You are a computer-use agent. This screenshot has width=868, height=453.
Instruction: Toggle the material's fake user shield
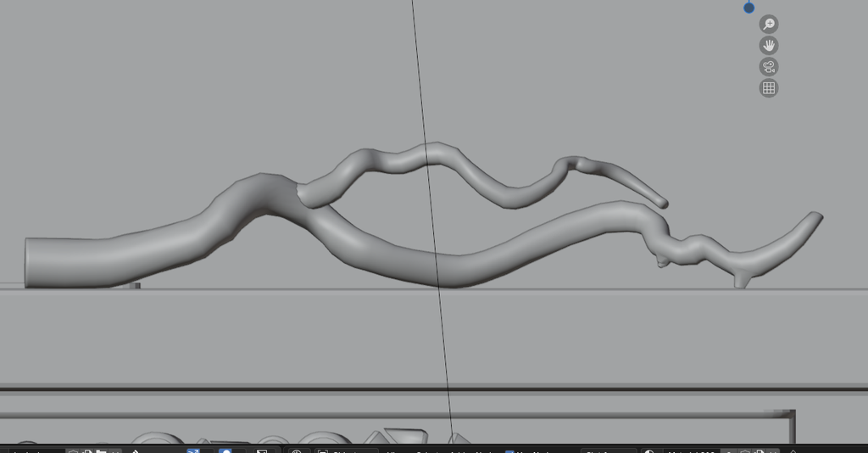[746, 450]
